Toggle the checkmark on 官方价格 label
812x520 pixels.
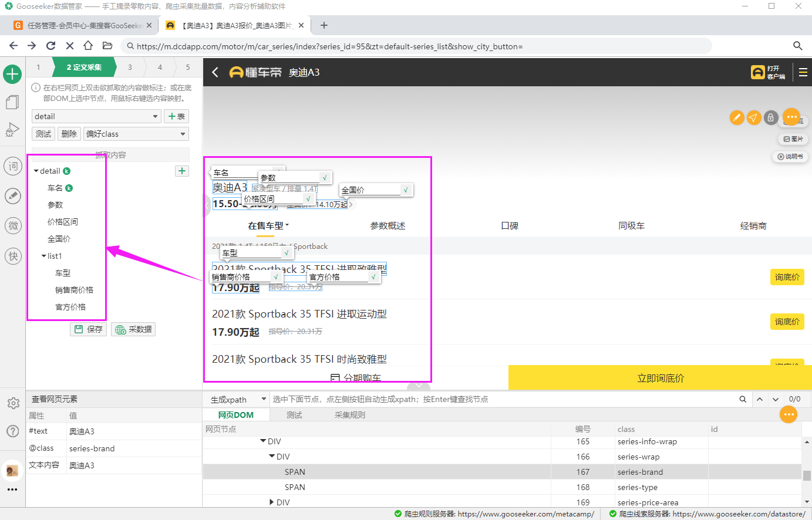[373, 277]
